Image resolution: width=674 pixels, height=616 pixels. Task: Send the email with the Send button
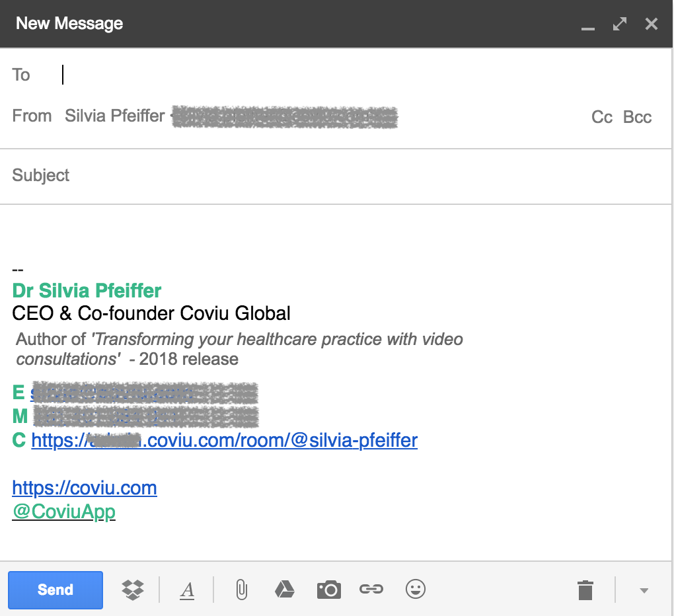56,590
